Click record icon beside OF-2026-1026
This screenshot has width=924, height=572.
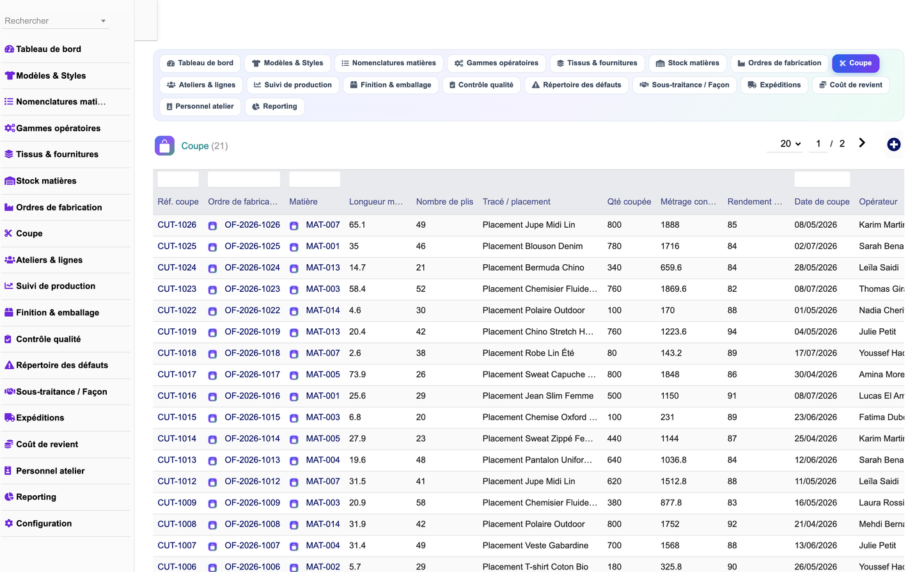212,226
